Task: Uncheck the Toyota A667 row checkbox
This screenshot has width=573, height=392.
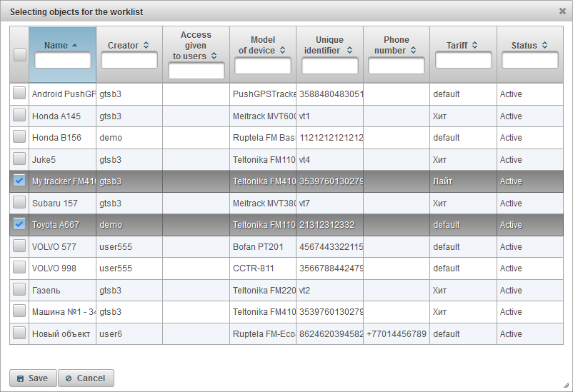Action: [19, 224]
